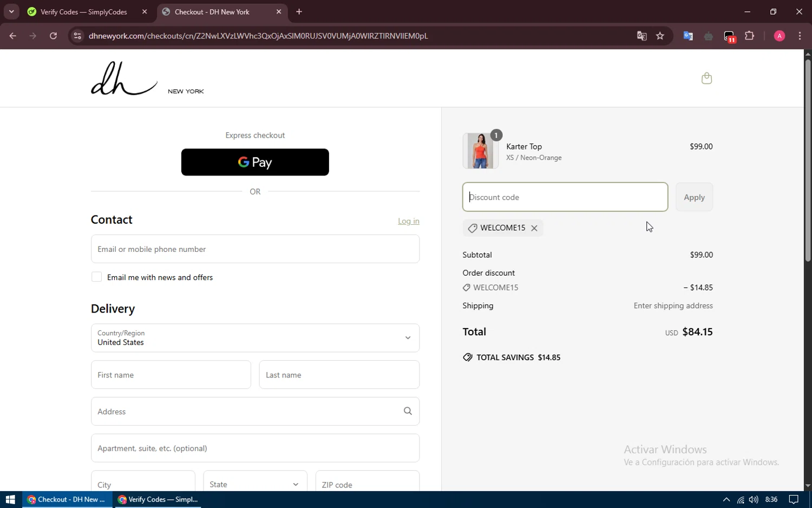The width and height of the screenshot is (812, 508).
Task: Go back to the previous page
Action: [12, 36]
